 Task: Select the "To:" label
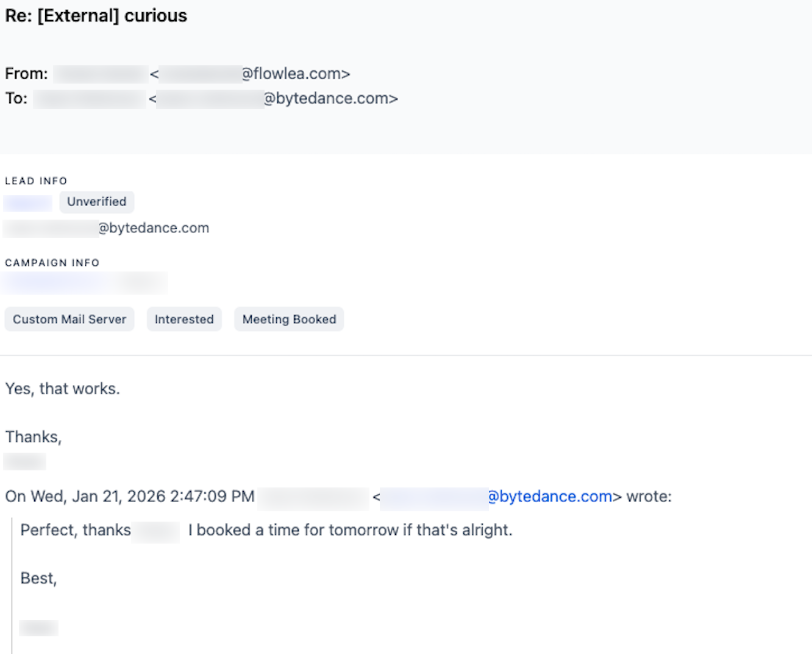16,98
